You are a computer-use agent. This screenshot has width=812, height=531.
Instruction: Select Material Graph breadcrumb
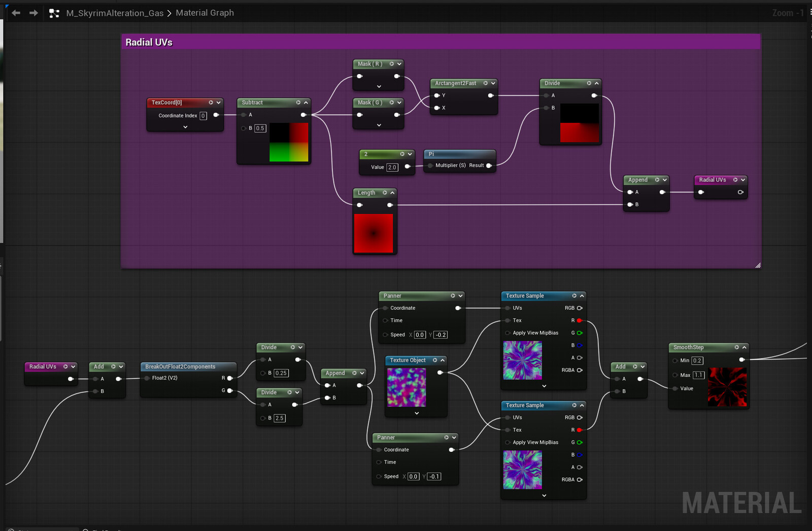205,13
